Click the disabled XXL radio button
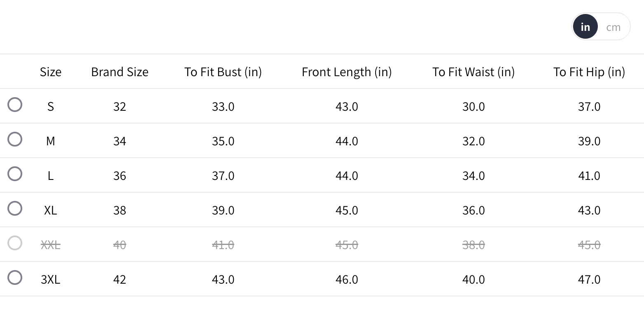The height and width of the screenshot is (317, 644). point(15,243)
